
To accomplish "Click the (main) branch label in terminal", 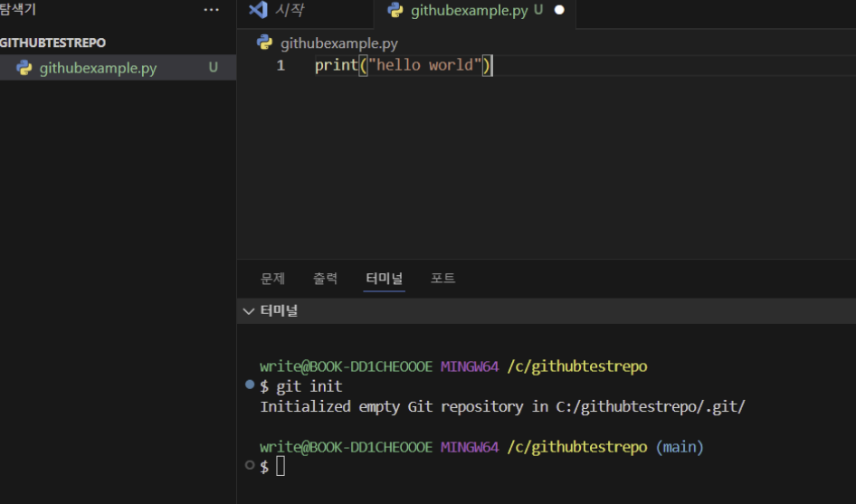I will pyautogui.click(x=680, y=447).
